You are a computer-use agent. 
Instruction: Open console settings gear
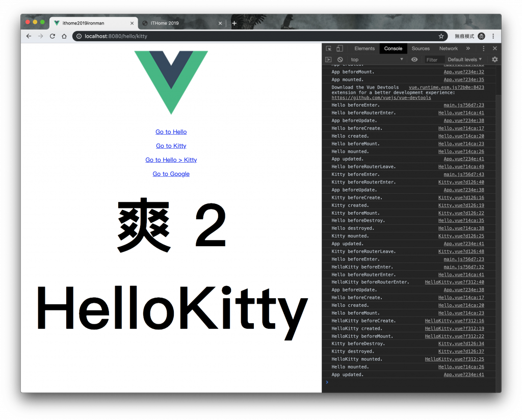[x=494, y=60]
